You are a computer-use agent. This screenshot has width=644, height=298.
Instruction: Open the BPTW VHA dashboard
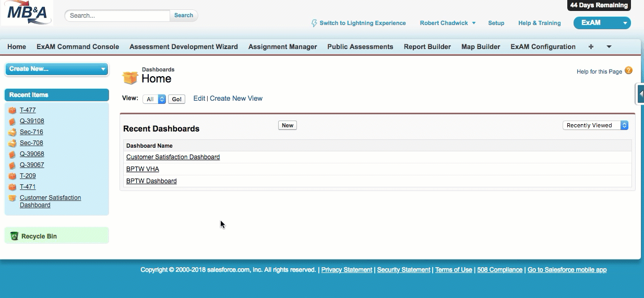(142, 169)
